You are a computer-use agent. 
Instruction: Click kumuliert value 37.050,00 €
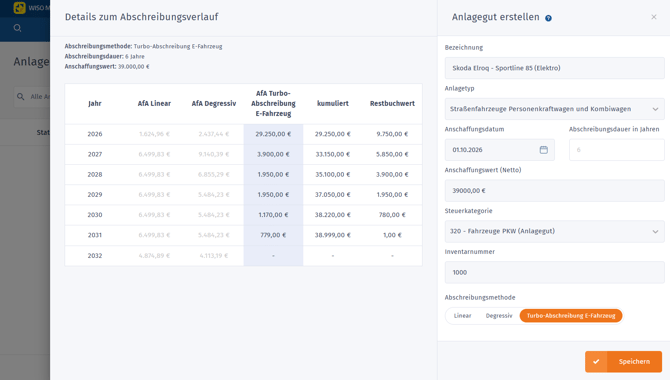[333, 194]
